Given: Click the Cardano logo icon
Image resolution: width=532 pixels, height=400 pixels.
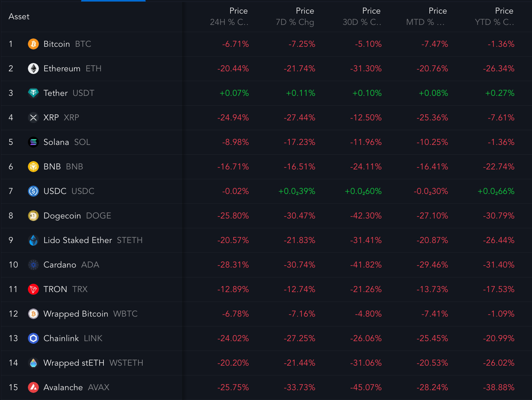Looking at the screenshot, I should click(33, 265).
